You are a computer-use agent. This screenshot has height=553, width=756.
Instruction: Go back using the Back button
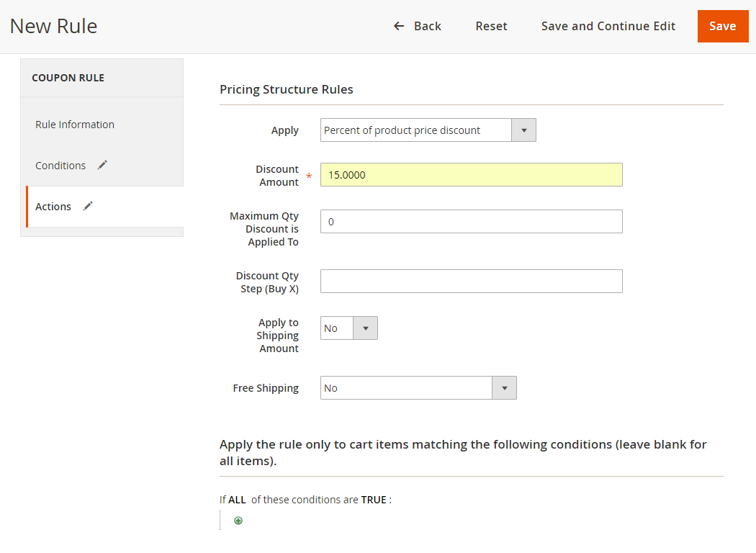pos(418,26)
